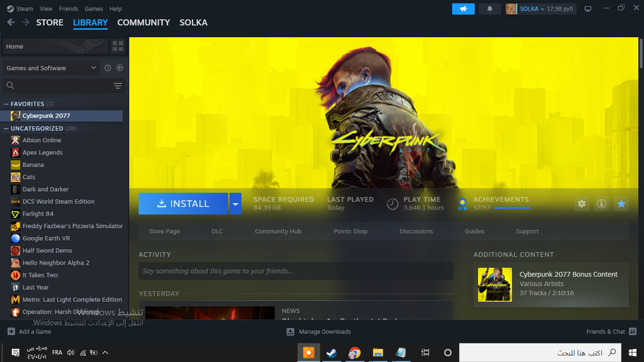644x362 pixels.
Task: Open the Support link
Action: tap(527, 231)
